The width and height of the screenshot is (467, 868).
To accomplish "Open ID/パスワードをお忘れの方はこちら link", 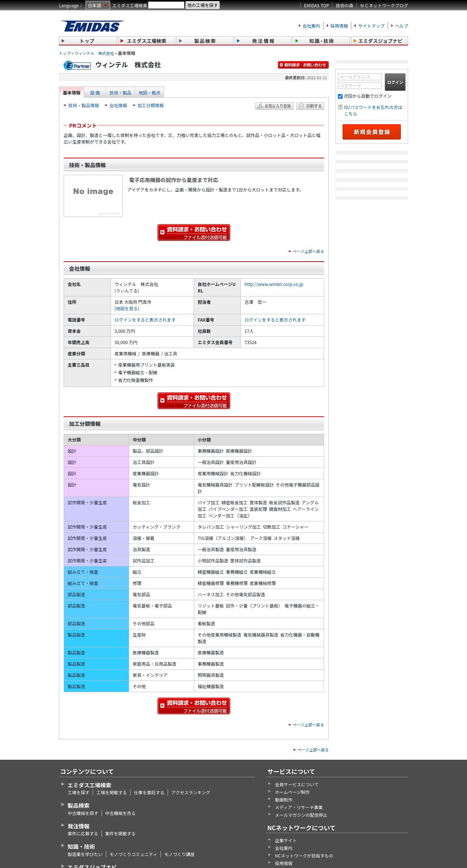I will 373,110.
